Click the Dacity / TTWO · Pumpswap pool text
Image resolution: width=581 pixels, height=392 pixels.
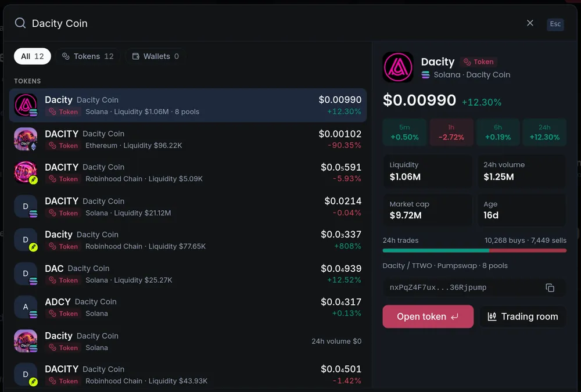[x=445, y=265]
